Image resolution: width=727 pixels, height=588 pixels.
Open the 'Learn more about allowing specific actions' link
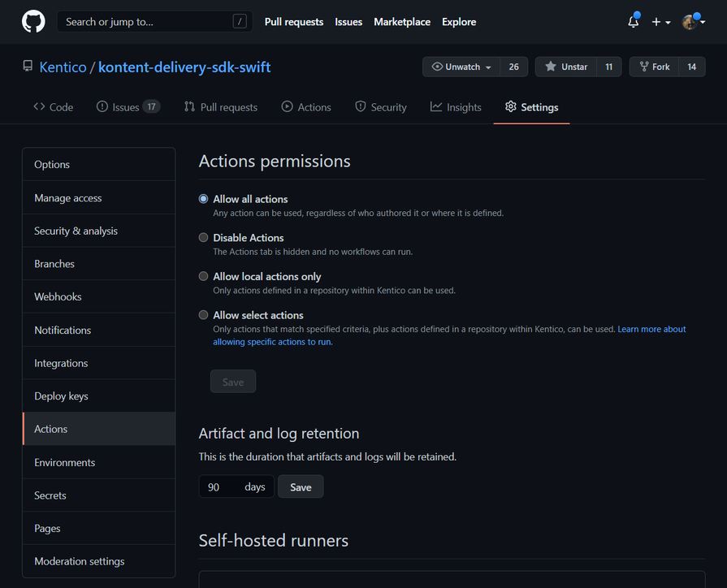pyautogui.click(x=651, y=329)
